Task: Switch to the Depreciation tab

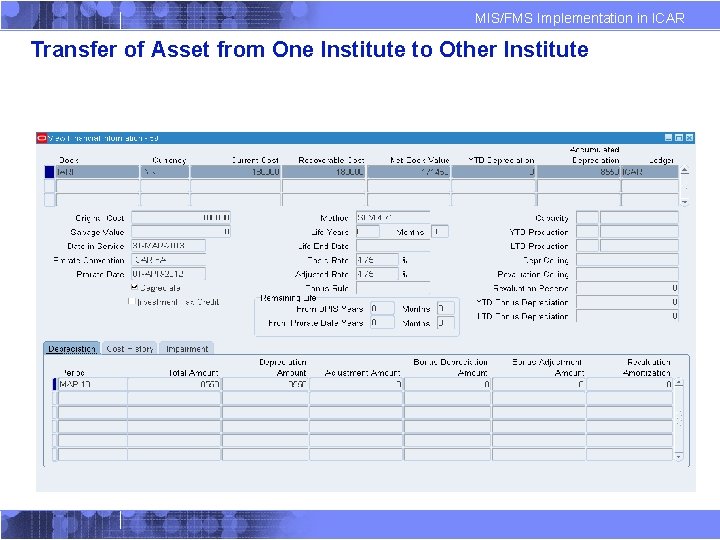Action: click(x=72, y=349)
